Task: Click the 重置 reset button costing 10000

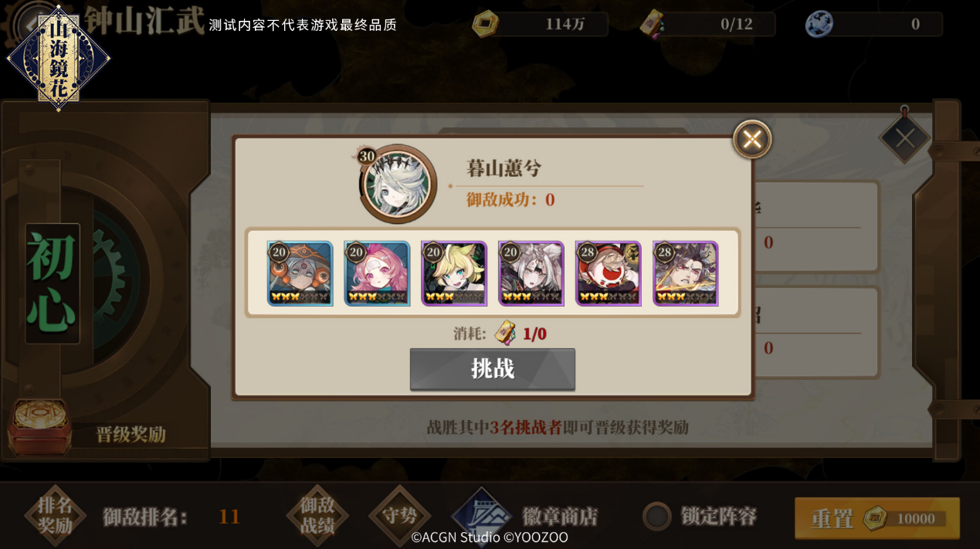Action: pos(877,518)
